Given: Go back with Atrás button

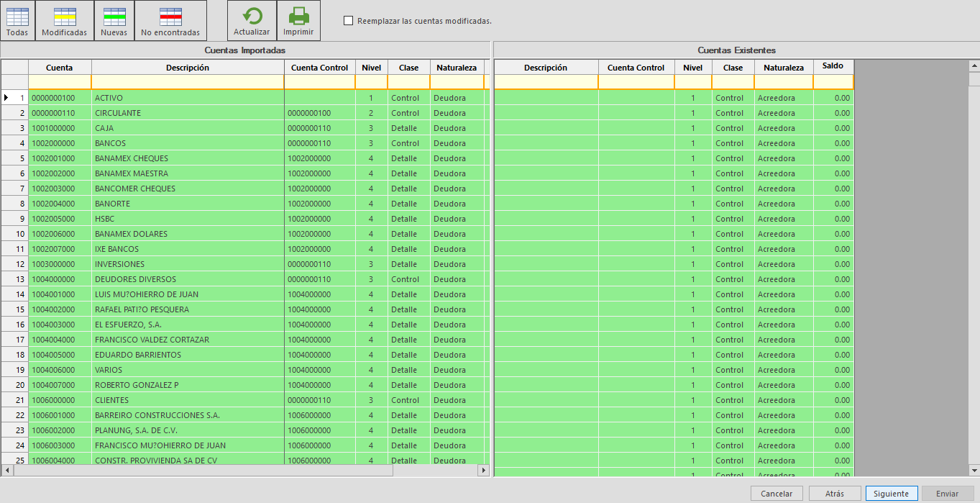Looking at the screenshot, I should coord(835,494).
